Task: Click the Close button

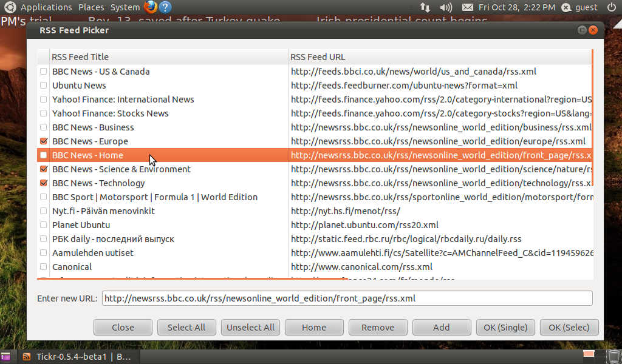Action: point(123,328)
